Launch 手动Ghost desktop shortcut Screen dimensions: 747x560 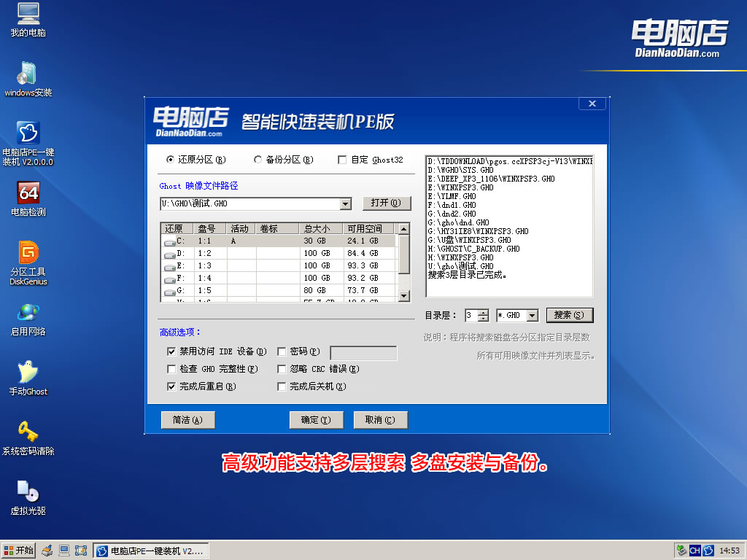pyautogui.click(x=28, y=378)
